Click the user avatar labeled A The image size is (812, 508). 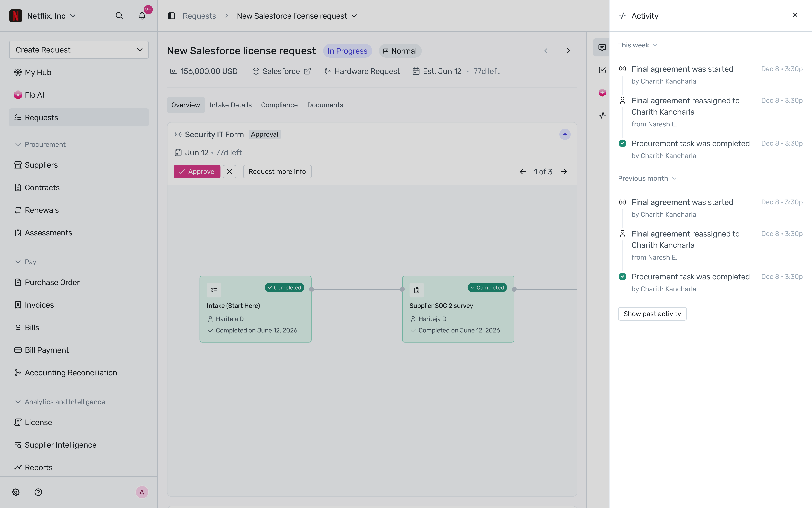[x=142, y=492]
